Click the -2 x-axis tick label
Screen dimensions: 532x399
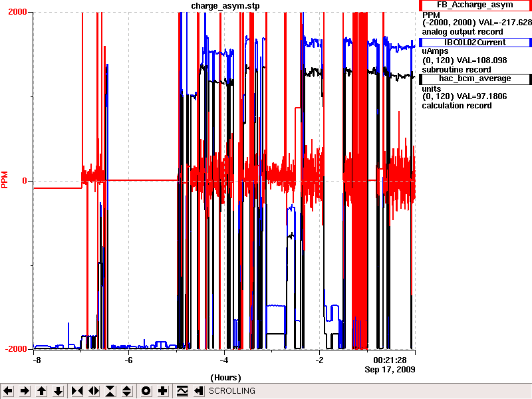pos(319,360)
